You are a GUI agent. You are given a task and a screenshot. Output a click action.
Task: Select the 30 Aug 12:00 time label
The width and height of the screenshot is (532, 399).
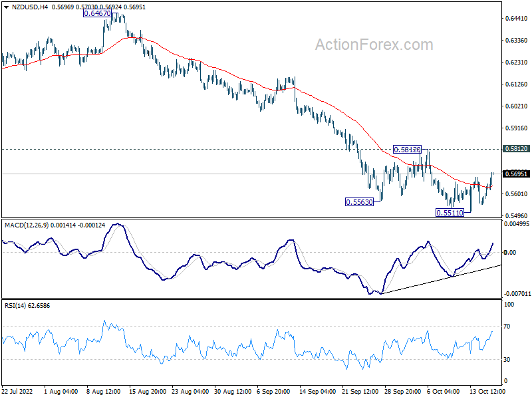[233, 392]
